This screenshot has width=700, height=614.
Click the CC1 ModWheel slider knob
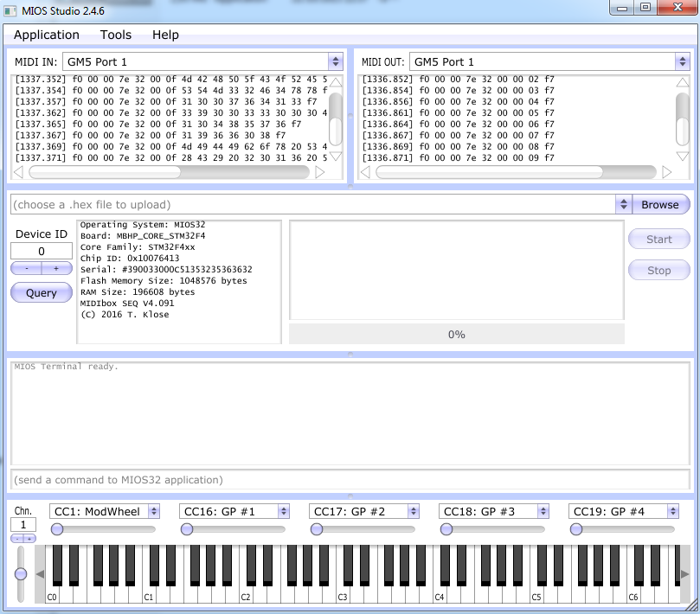point(57,529)
